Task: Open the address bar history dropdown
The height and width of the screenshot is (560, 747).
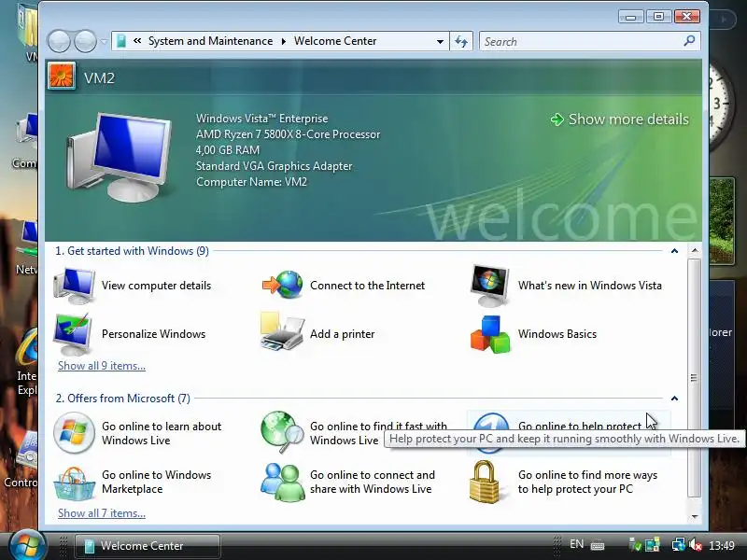Action: pyautogui.click(x=440, y=41)
